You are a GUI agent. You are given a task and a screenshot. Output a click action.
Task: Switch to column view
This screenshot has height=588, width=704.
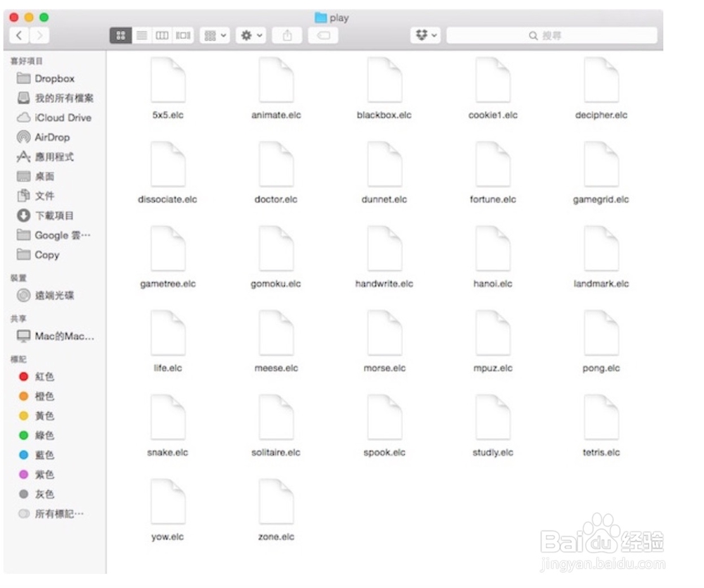pyautogui.click(x=162, y=35)
